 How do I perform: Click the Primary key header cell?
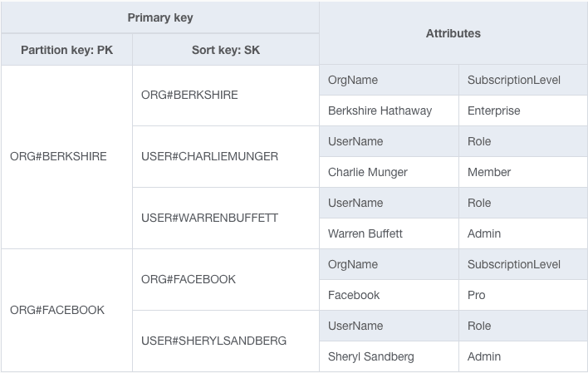160,17
